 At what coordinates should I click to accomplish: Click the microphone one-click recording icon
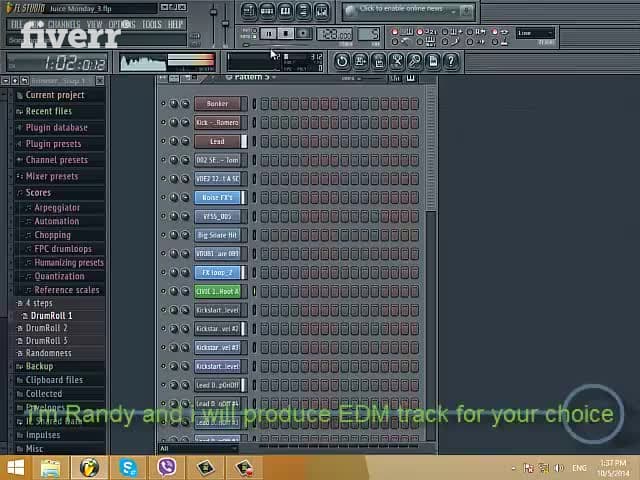coord(415,62)
